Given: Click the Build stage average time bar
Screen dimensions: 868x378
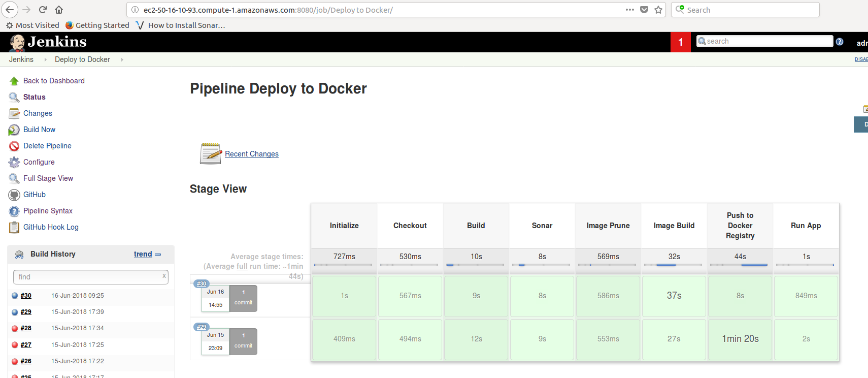Looking at the screenshot, I should [475, 265].
